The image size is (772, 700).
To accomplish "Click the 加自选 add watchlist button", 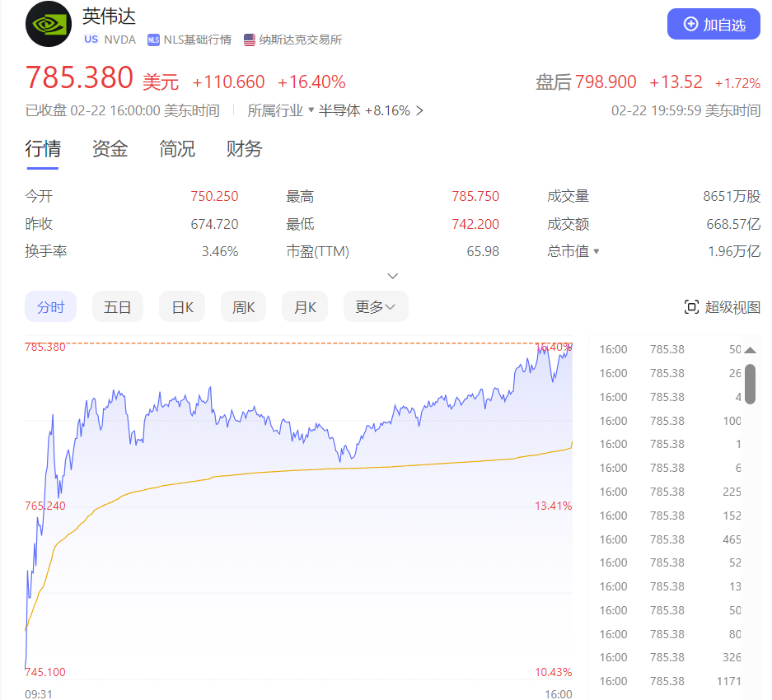I will 714,23.
